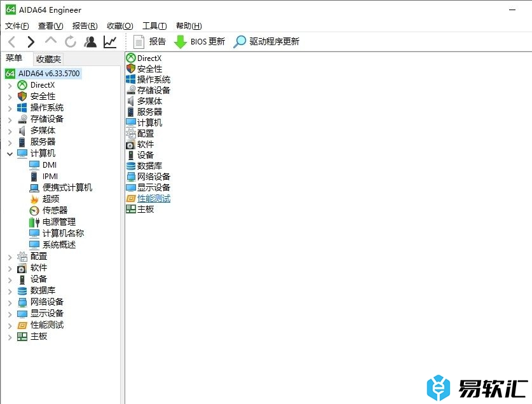Expand the 配置 tree node
532x404 pixels.
[10, 257]
